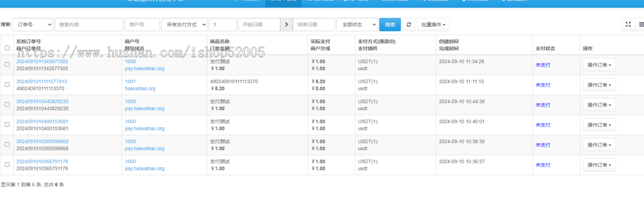Check the row for order 2024091010365791178
644x200 pixels.
click(x=7, y=165)
